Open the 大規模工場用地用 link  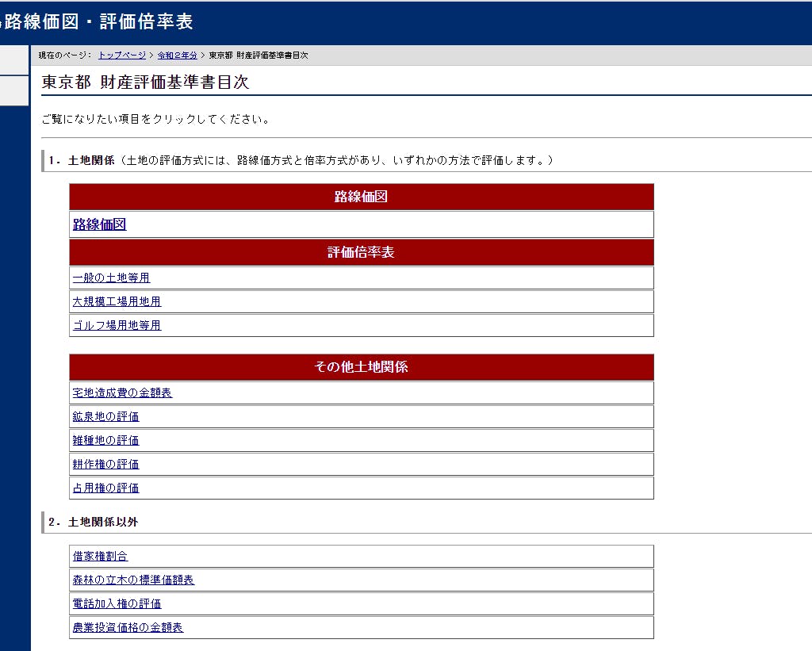pos(117,302)
